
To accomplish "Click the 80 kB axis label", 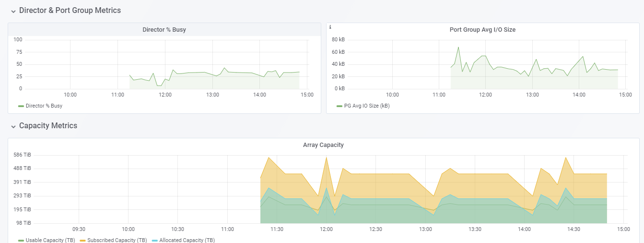I will (338, 39).
